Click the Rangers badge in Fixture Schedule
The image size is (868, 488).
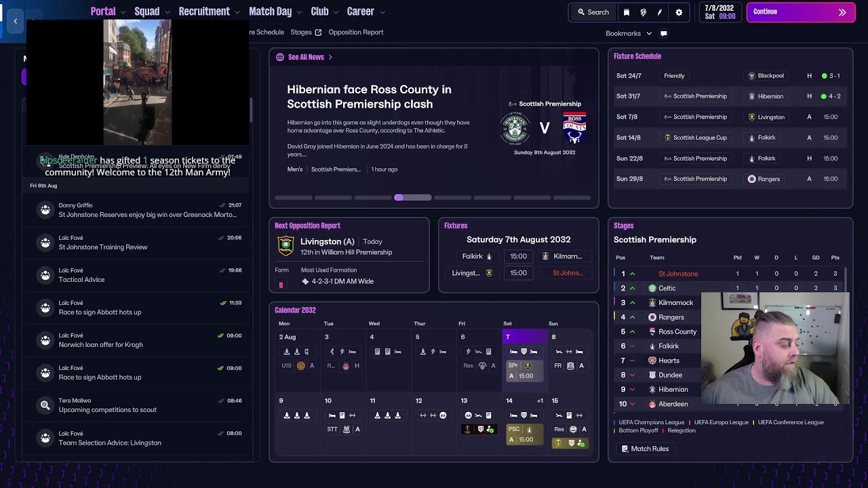[751, 179]
